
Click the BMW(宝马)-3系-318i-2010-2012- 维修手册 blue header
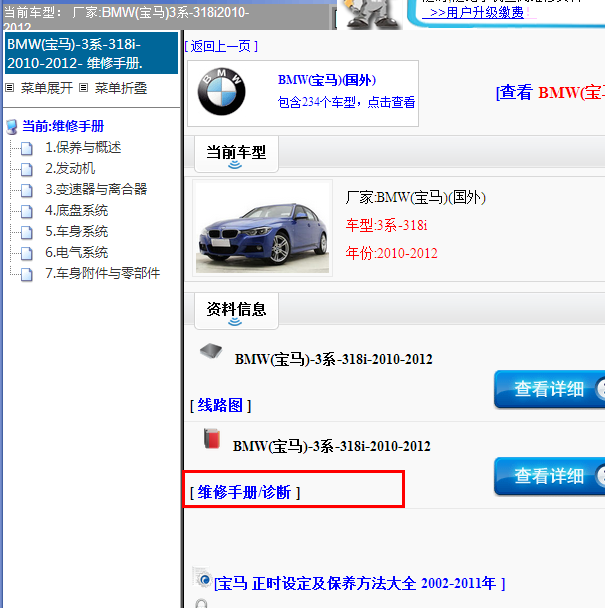(92, 54)
